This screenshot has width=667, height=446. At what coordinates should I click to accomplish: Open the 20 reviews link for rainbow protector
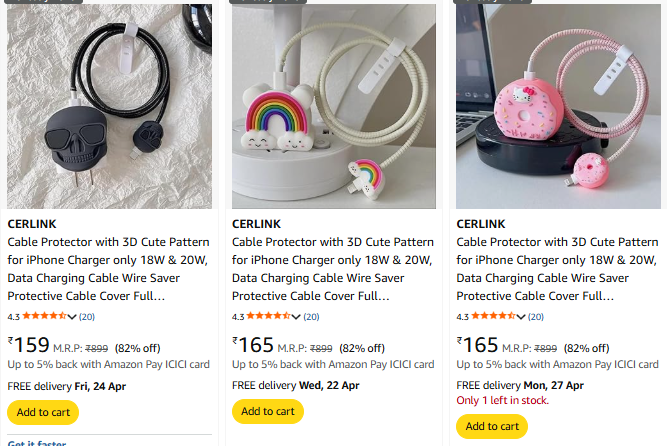tap(312, 317)
